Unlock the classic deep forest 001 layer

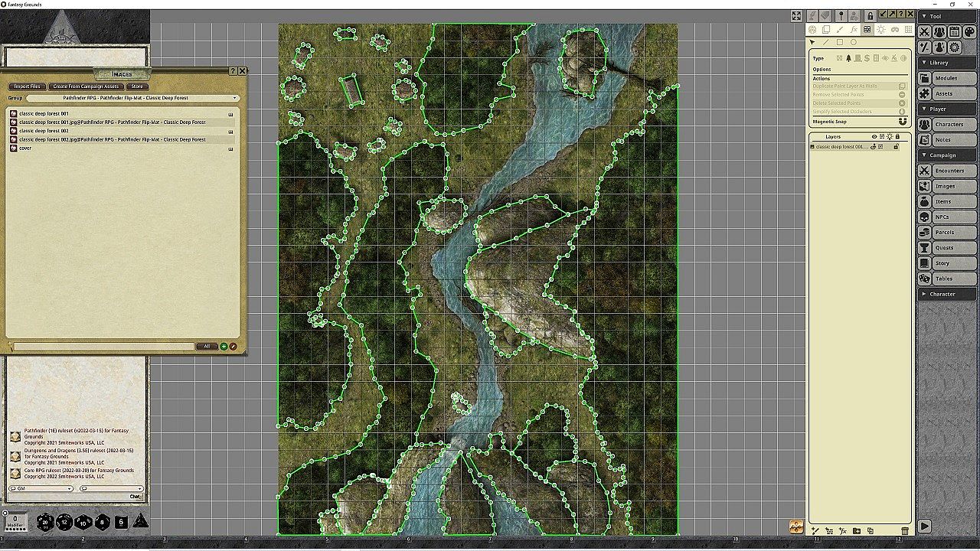896,147
